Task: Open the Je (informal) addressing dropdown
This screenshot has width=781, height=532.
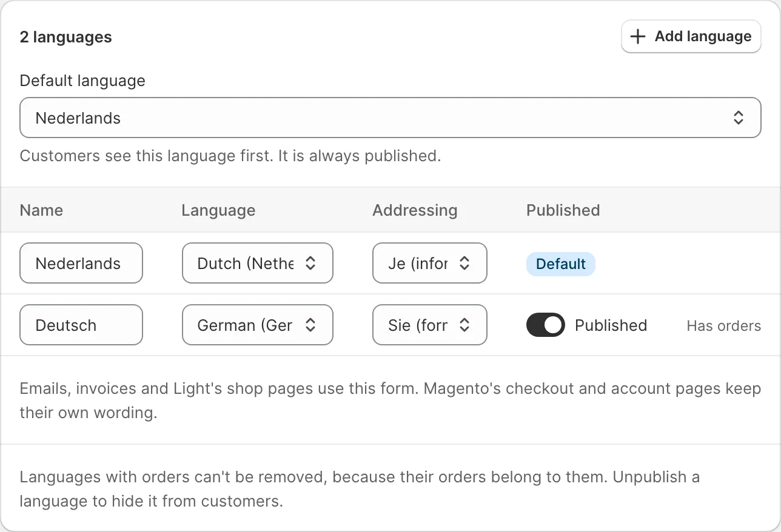Action: click(430, 263)
